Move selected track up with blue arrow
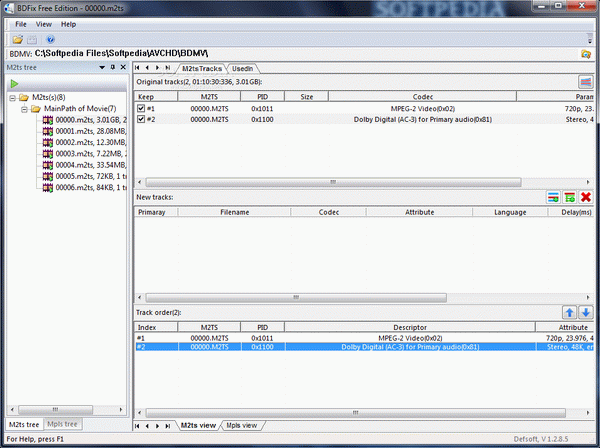The height and width of the screenshot is (448, 600). 569,313
